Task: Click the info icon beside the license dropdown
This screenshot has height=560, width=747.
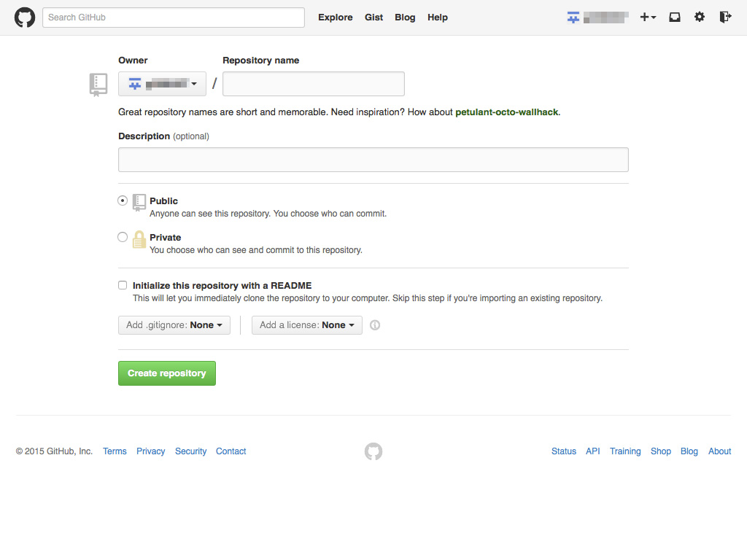Action: [x=374, y=324]
